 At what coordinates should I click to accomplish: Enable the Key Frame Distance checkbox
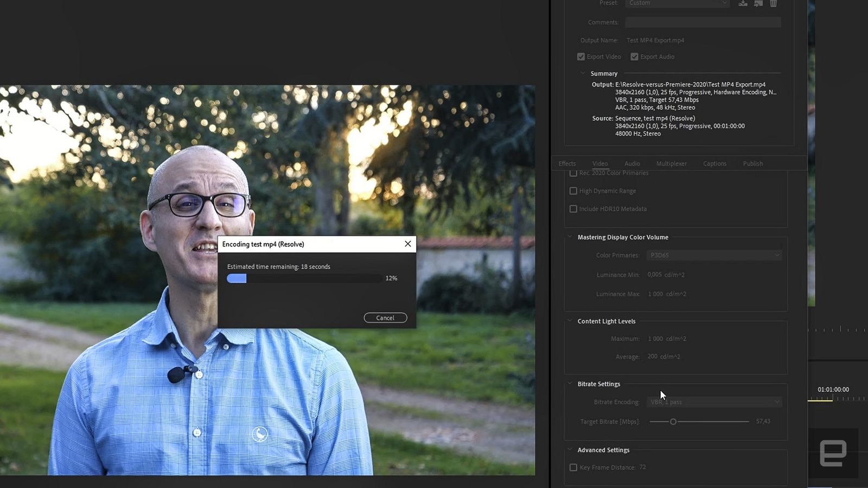(573, 467)
